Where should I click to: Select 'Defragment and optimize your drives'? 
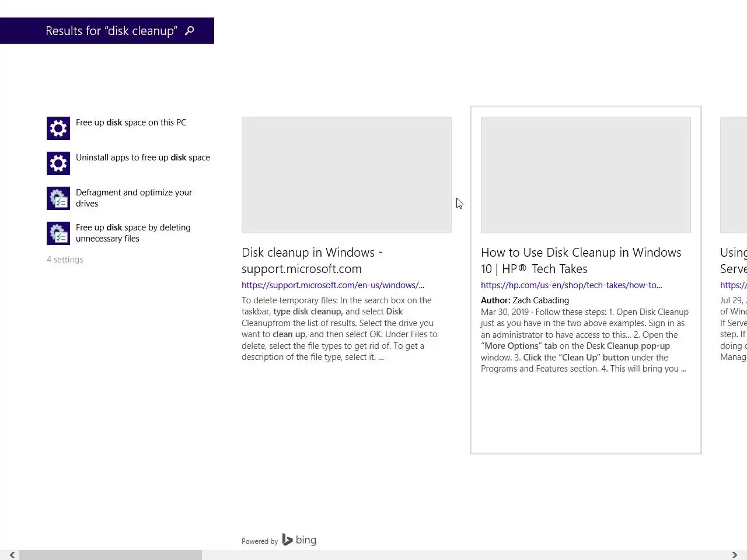click(134, 198)
